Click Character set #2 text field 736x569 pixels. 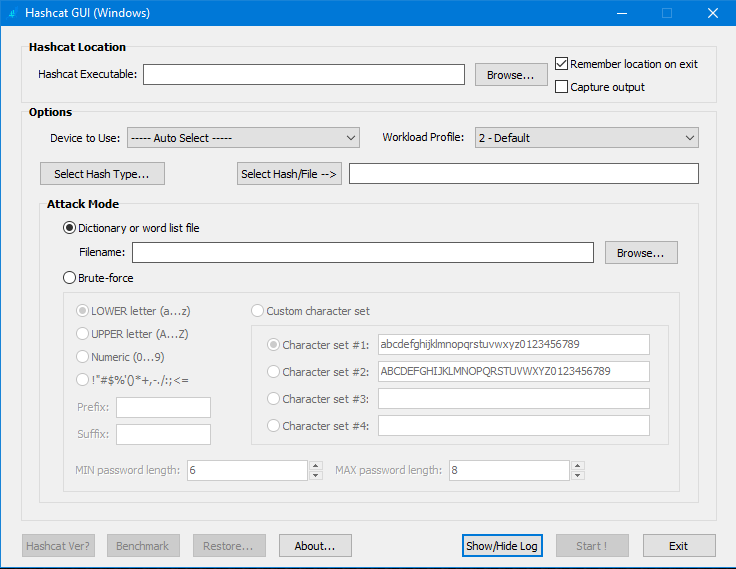[x=514, y=371]
